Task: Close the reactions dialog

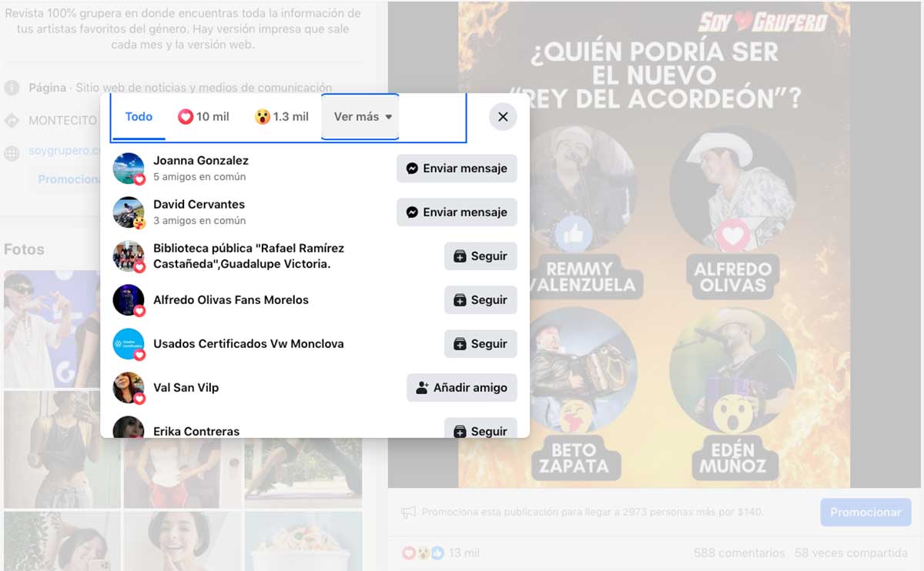Action: click(503, 117)
